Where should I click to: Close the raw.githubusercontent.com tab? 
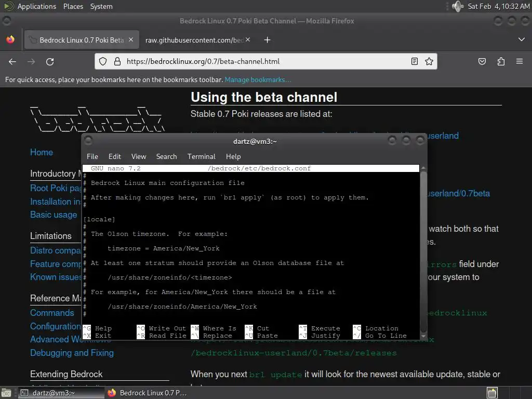(x=248, y=39)
